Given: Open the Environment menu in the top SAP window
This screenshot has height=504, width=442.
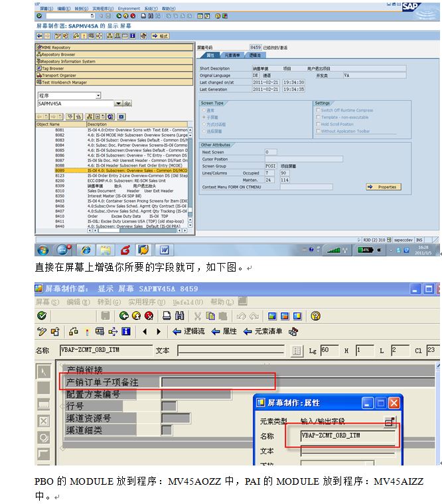Looking at the screenshot, I should [129, 9].
